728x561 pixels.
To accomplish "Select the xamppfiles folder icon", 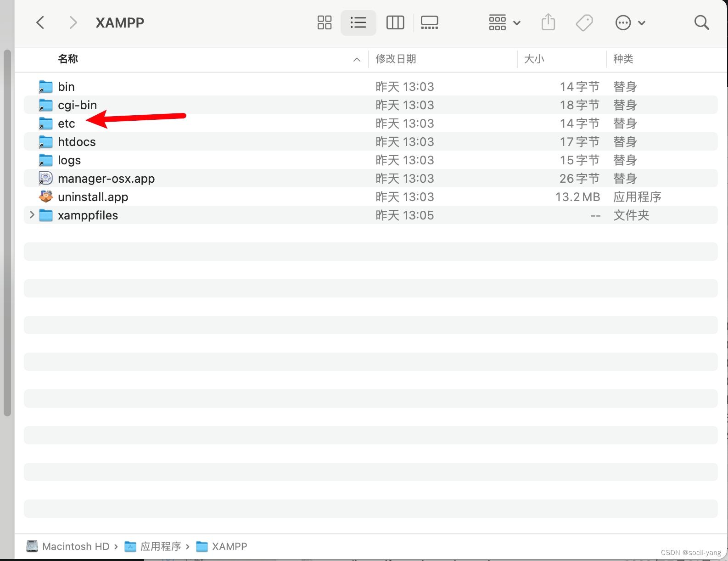I will [x=46, y=215].
